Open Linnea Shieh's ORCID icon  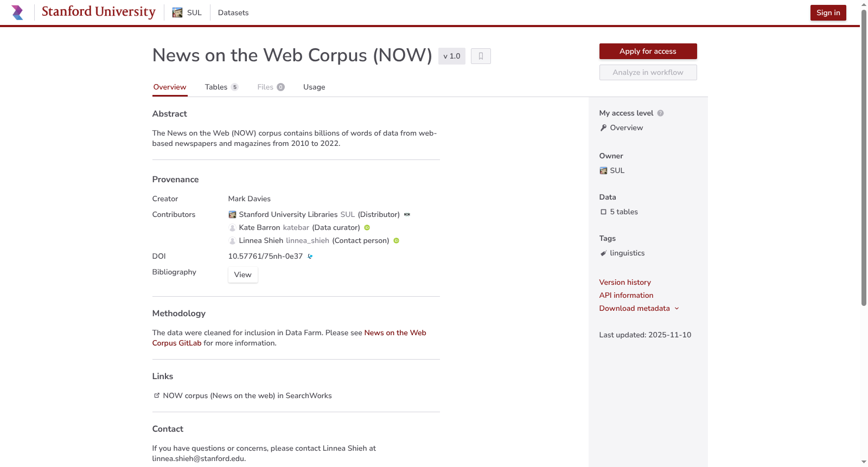pos(396,241)
